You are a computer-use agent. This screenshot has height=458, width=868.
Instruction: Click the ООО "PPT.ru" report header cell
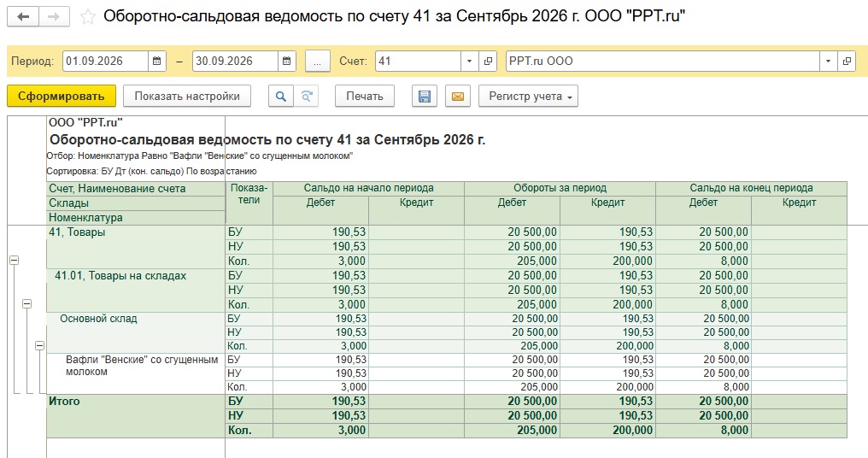coord(85,122)
